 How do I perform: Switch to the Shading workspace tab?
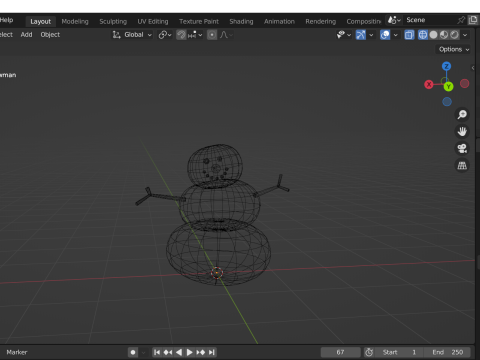click(x=241, y=22)
